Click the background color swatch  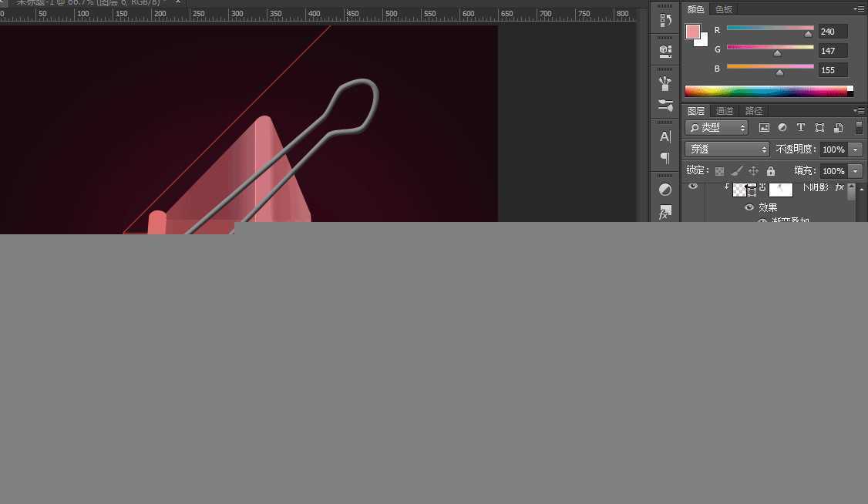click(704, 42)
